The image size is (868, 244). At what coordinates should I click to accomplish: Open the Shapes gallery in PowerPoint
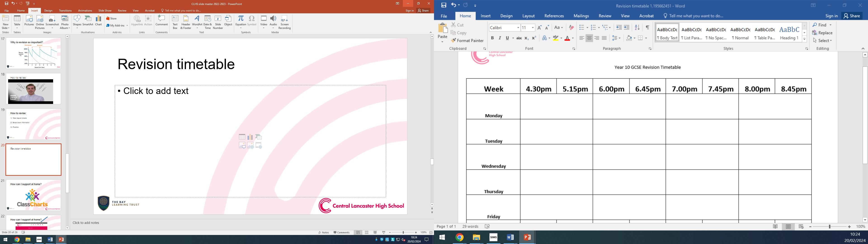tap(77, 21)
